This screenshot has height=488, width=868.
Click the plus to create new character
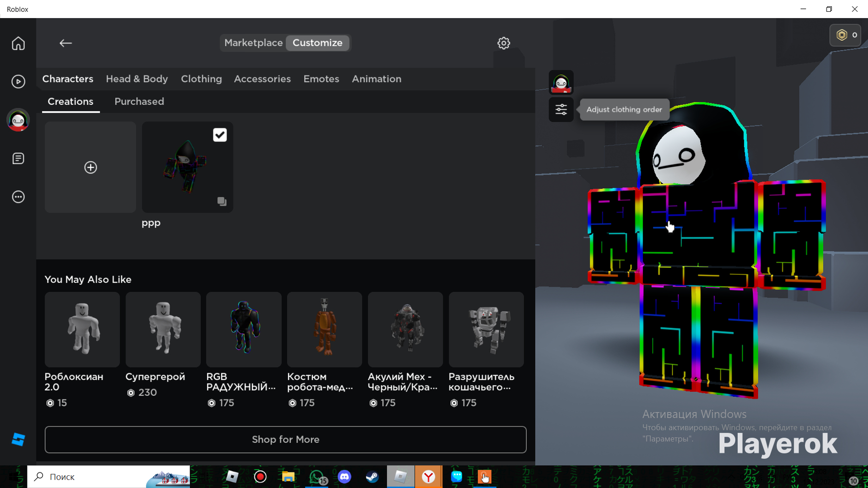(90, 167)
